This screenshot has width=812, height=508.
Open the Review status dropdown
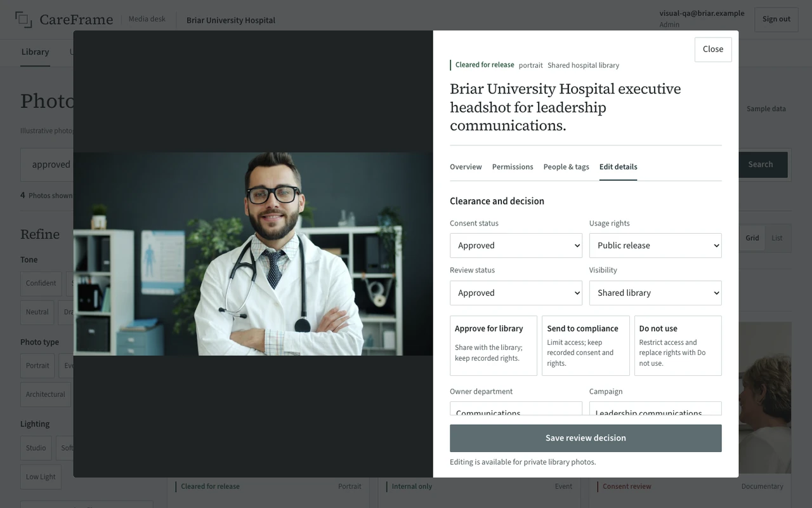pyautogui.click(x=516, y=293)
